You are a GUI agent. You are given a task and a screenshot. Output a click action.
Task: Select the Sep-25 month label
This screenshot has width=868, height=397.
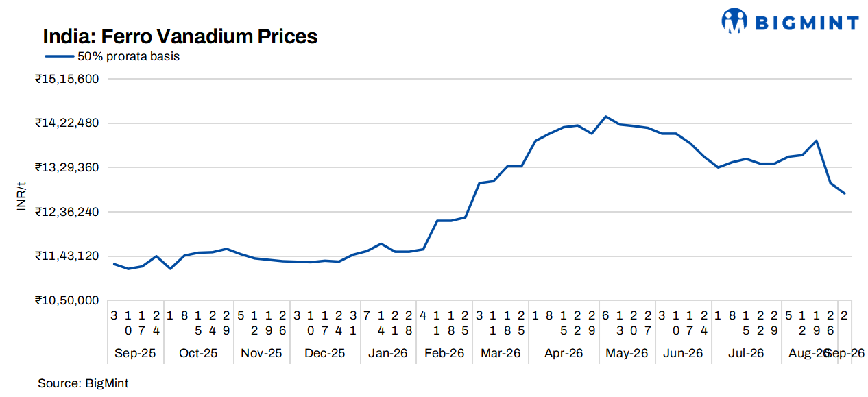point(136,354)
